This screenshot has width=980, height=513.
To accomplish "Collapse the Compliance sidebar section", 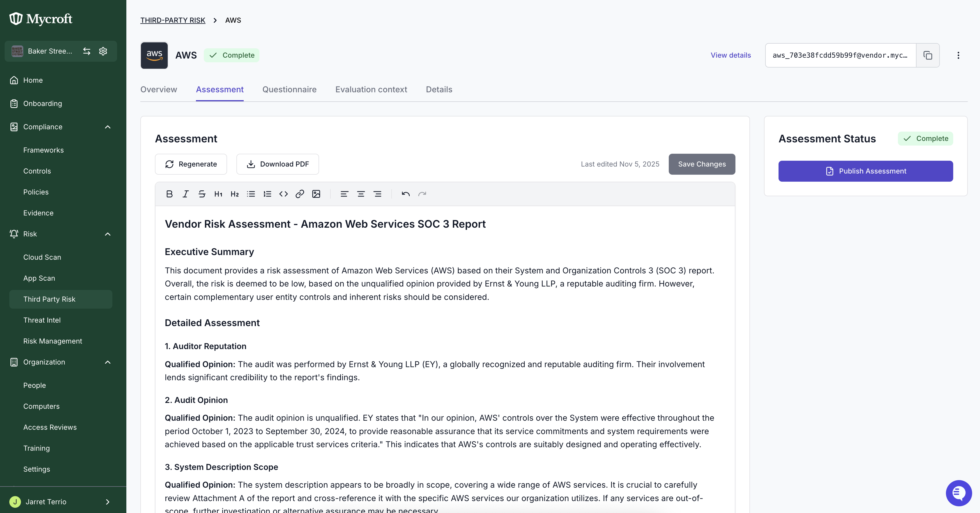I will coord(108,127).
